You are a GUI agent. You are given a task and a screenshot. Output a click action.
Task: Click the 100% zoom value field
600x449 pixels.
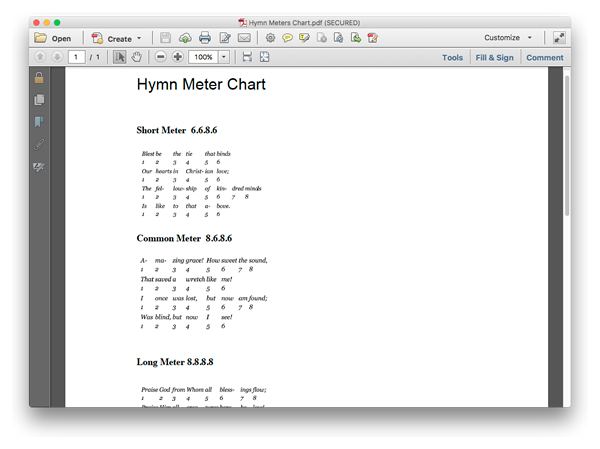tap(203, 57)
